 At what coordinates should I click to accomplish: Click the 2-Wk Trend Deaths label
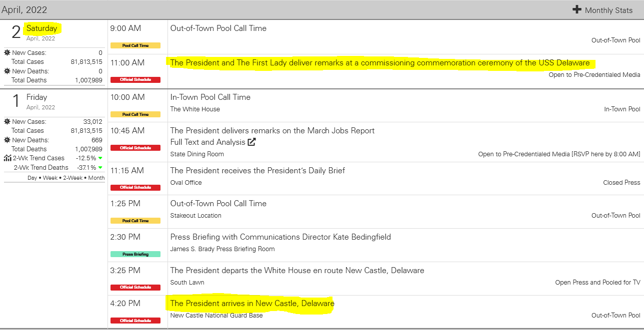click(41, 168)
